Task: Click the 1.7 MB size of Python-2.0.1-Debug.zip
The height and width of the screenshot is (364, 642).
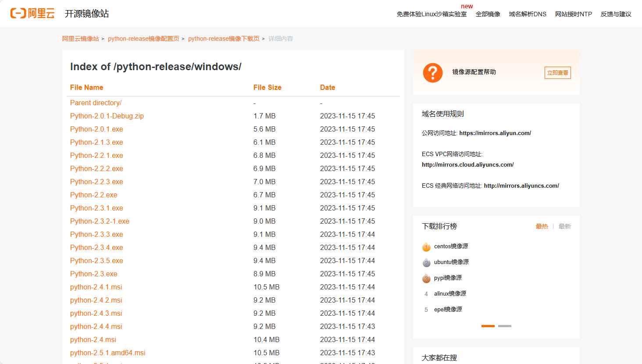Action: click(x=264, y=116)
